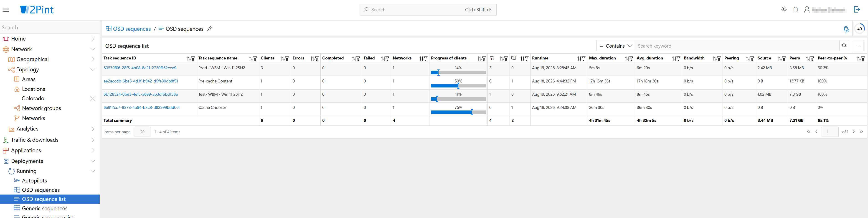The image size is (868, 218).
Task: Change the items per page value
Action: pyautogui.click(x=142, y=132)
